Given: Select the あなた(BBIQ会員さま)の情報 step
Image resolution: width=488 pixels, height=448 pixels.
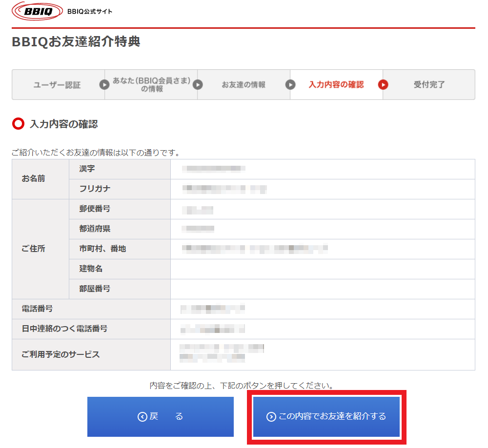Looking at the screenshot, I should tap(151, 85).
